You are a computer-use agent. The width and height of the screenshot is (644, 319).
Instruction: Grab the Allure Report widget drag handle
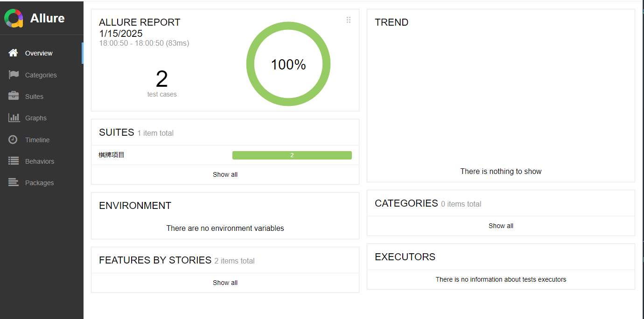coord(349,20)
